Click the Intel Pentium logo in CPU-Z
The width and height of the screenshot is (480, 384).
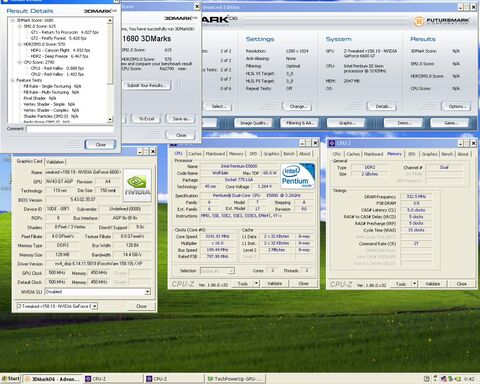pyautogui.click(x=298, y=176)
